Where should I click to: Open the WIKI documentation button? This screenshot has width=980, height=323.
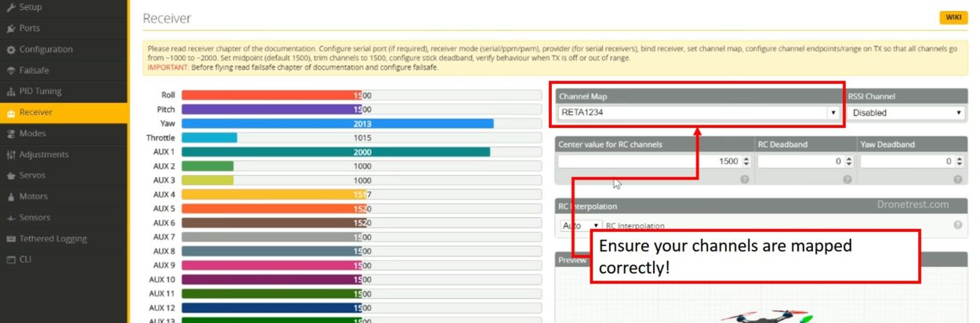pyautogui.click(x=953, y=18)
